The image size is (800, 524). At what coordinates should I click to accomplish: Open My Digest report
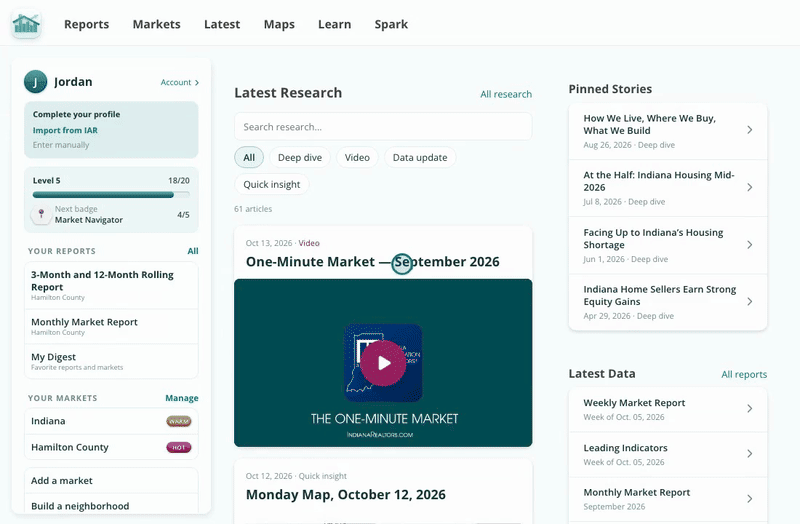[x=111, y=361]
